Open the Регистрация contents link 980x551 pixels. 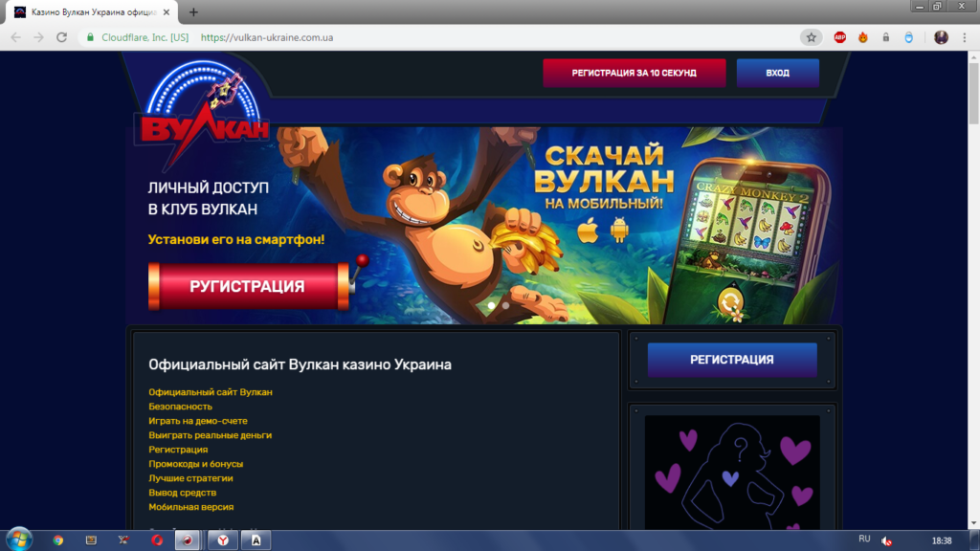(x=178, y=450)
